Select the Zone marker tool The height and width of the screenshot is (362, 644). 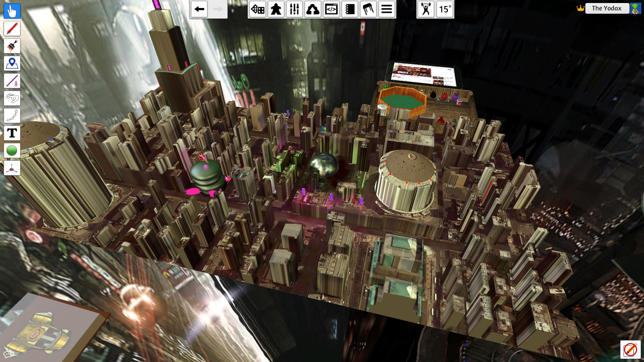coord(12,63)
